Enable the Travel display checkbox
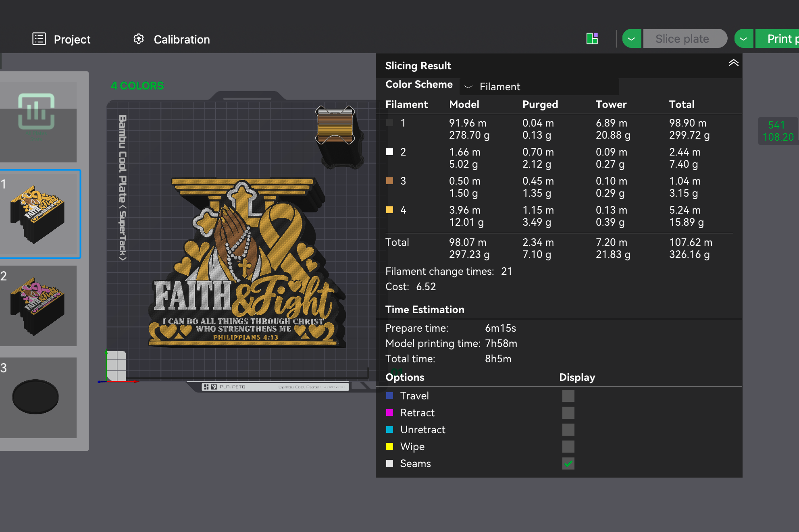The image size is (799, 532). (x=568, y=396)
